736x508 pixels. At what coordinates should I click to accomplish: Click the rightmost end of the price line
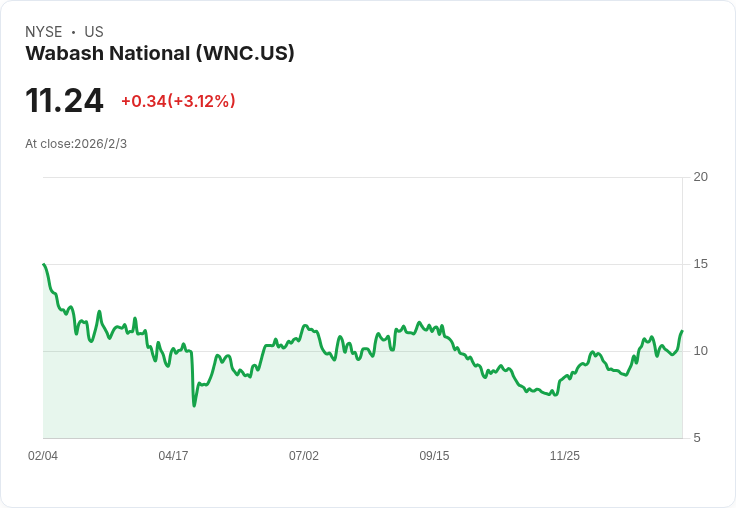coord(682,331)
